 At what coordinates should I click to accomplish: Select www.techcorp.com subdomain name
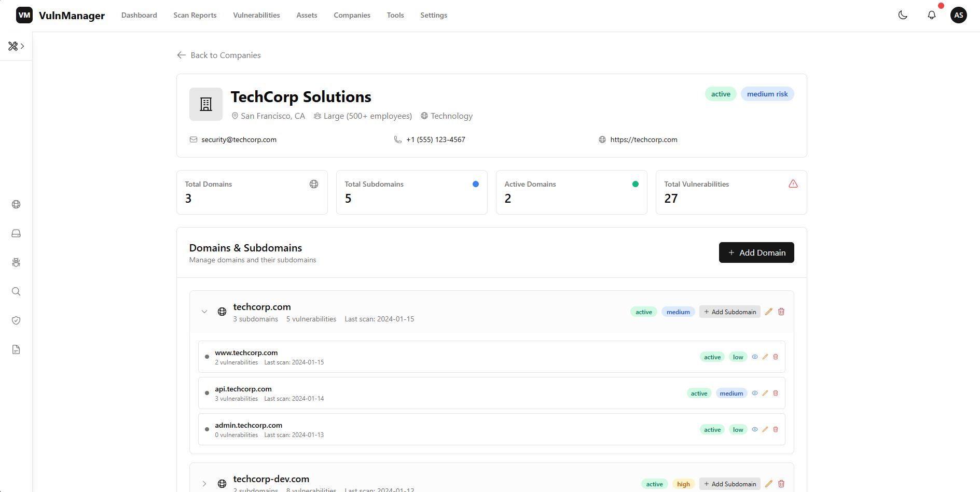pos(246,353)
